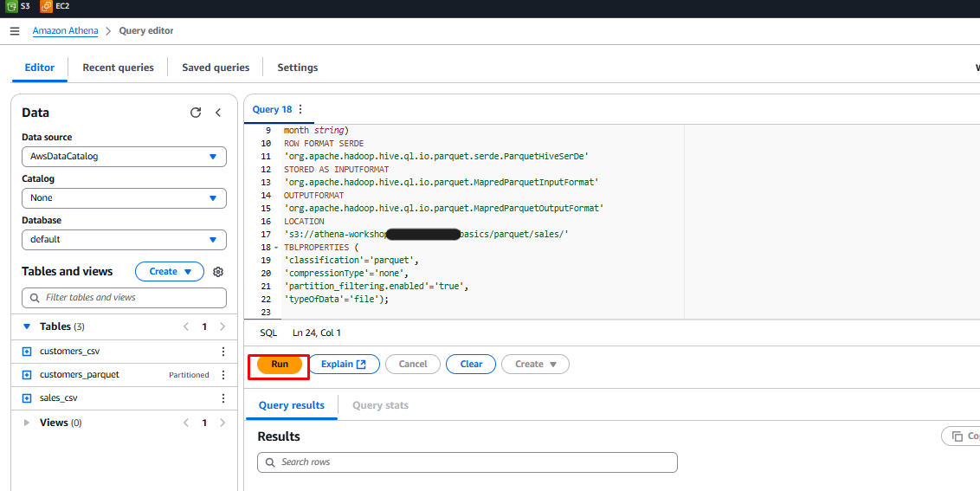Open the Query 18 tab options menu
The image size is (980, 491).
(x=300, y=109)
